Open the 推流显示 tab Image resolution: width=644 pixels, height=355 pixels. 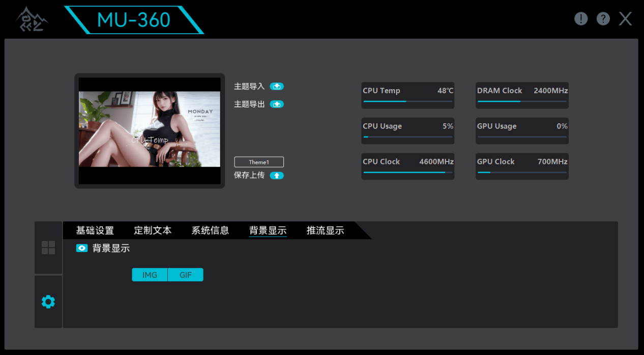coord(325,231)
